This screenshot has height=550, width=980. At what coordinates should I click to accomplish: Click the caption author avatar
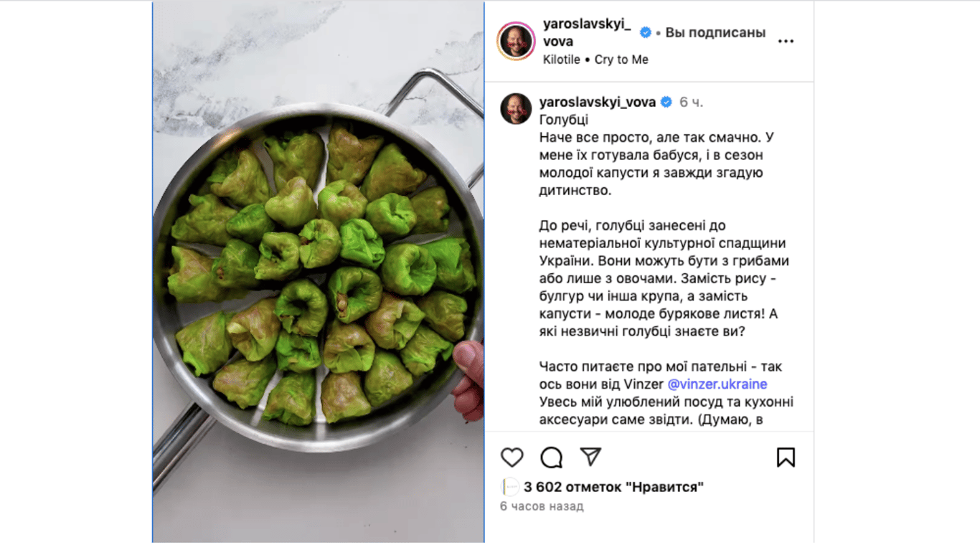tap(516, 109)
